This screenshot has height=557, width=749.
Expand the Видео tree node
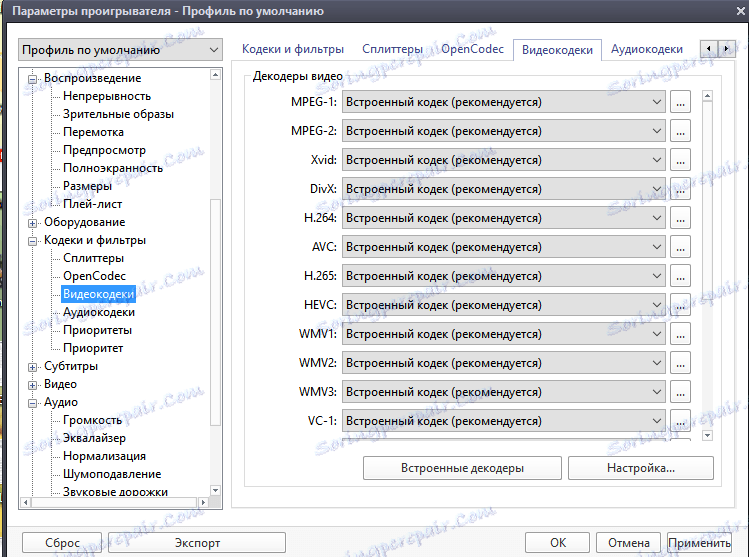[x=32, y=385]
